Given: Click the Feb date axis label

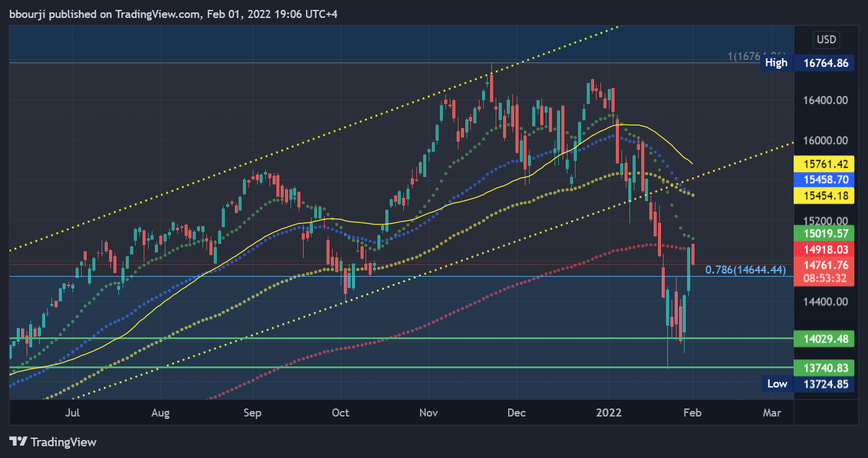Looking at the screenshot, I should [x=693, y=413].
